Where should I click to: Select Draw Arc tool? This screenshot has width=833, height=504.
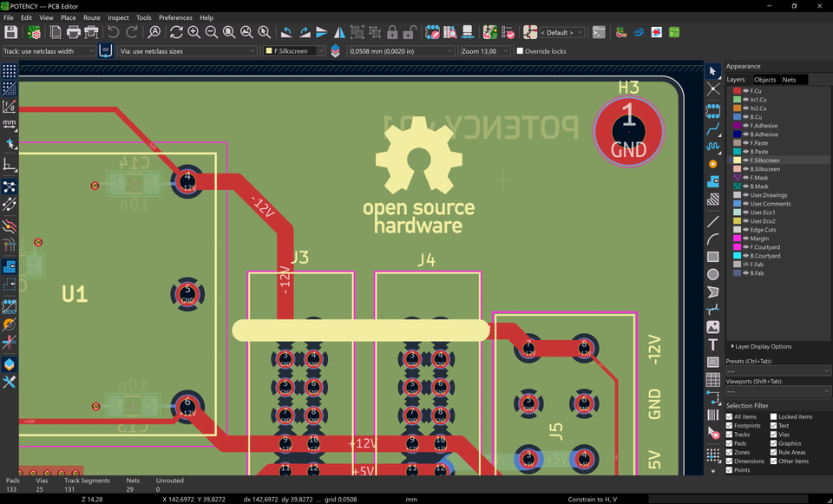click(x=713, y=239)
